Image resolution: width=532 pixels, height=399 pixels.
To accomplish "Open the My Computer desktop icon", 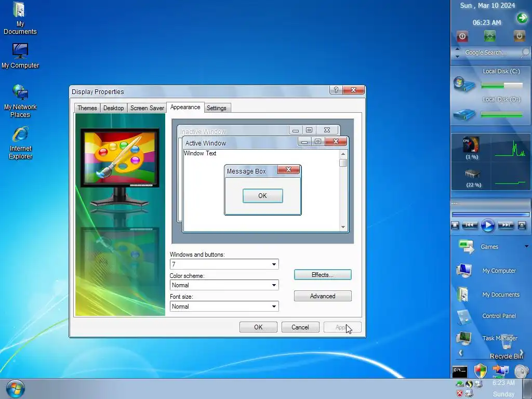I will coord(20,56).
